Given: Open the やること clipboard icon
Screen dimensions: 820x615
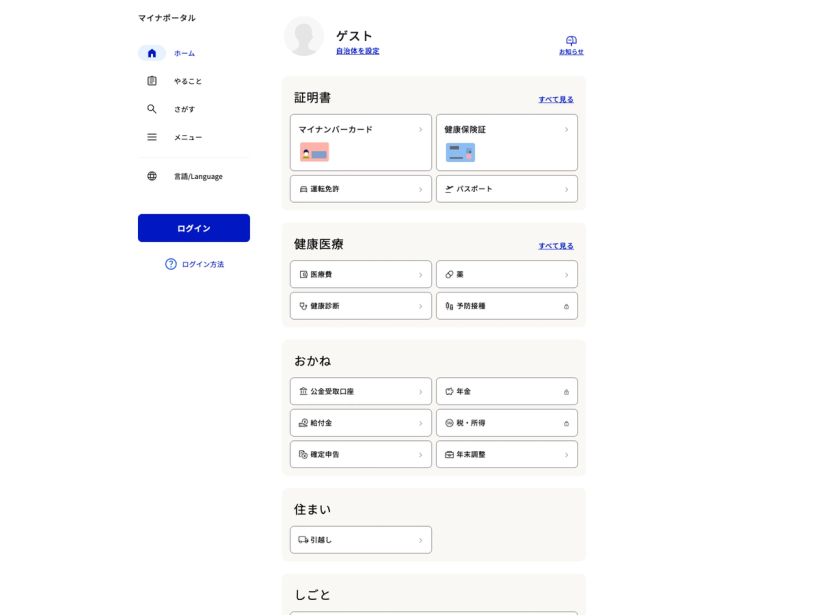Looking at the screenshot, I should [152, 81].
